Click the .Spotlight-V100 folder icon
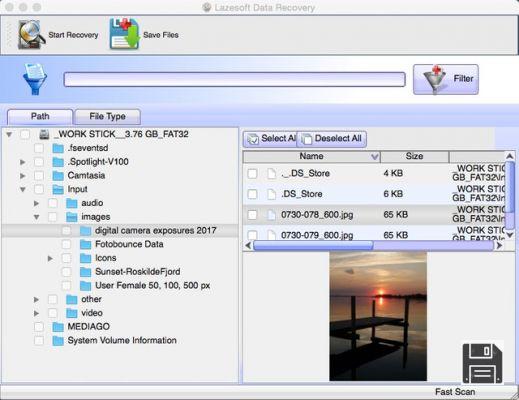519x400 pixels. coord(58,162)
